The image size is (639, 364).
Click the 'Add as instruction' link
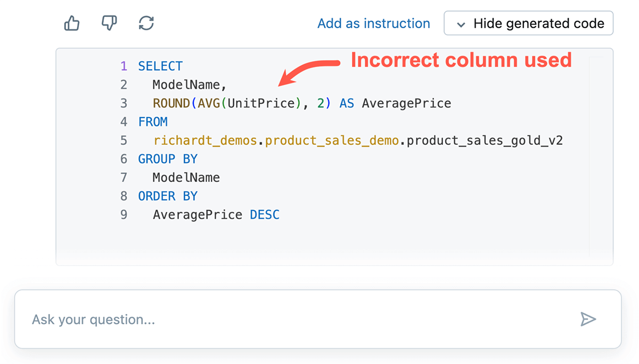(x=373, y=23)
